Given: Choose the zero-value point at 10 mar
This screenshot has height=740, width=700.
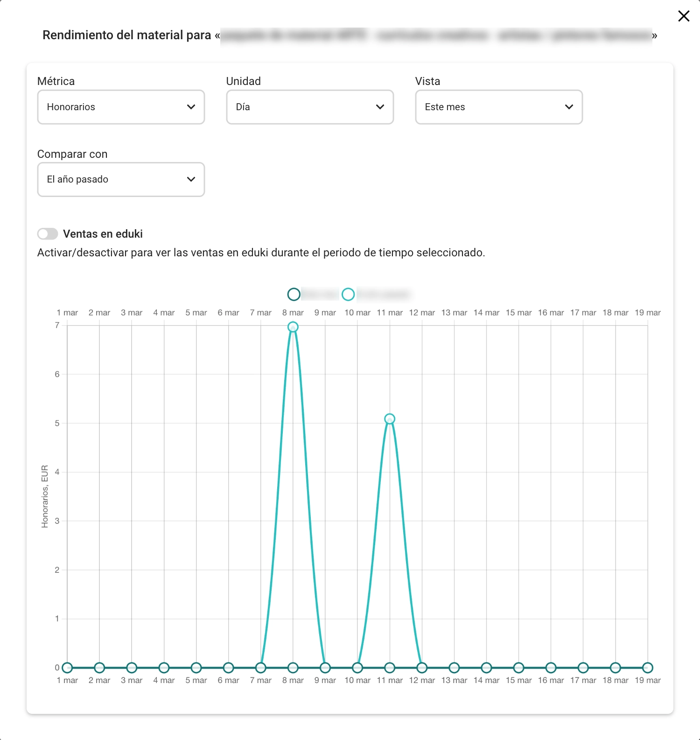Looking at the screenshot, I should 357,668.
